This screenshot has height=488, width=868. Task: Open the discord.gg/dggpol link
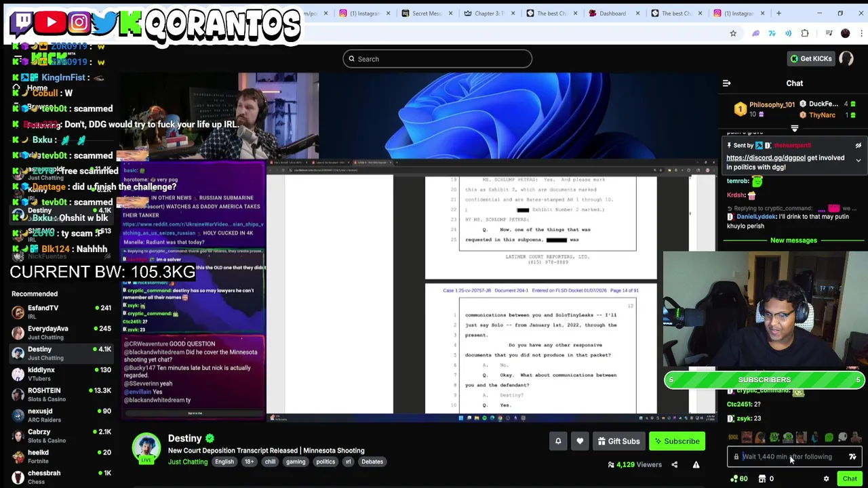[766, 158]
